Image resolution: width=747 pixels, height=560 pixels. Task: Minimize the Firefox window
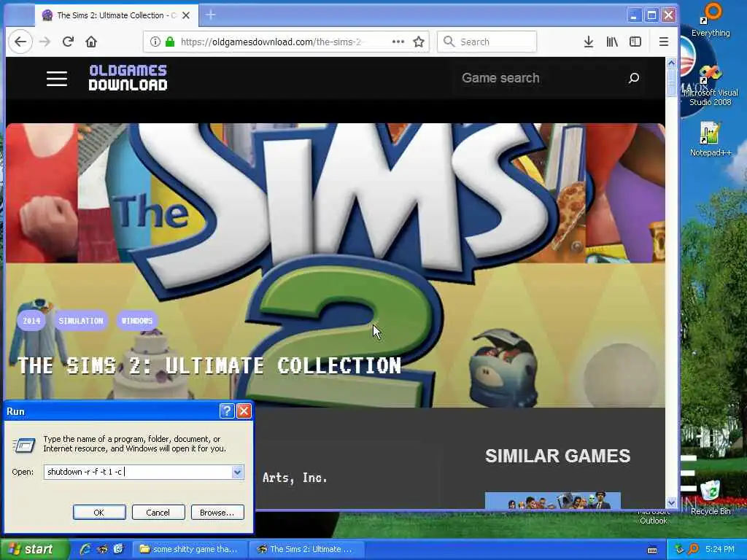point(634,15)
